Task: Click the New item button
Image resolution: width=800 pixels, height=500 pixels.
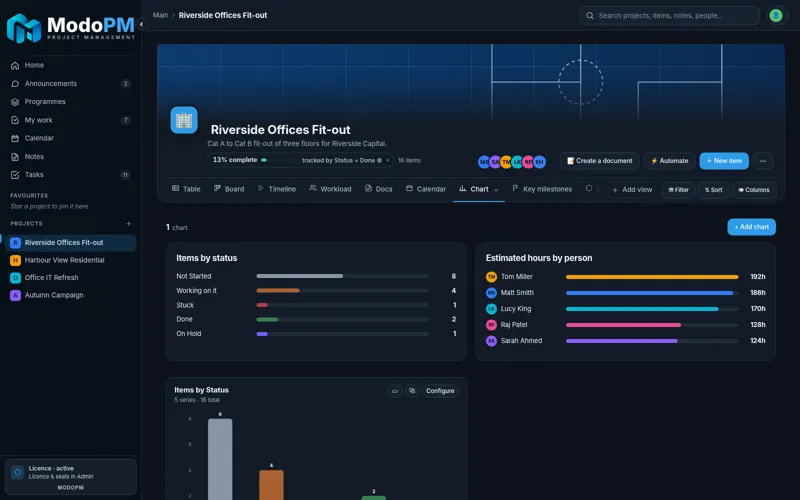Action: coord(724,161)
